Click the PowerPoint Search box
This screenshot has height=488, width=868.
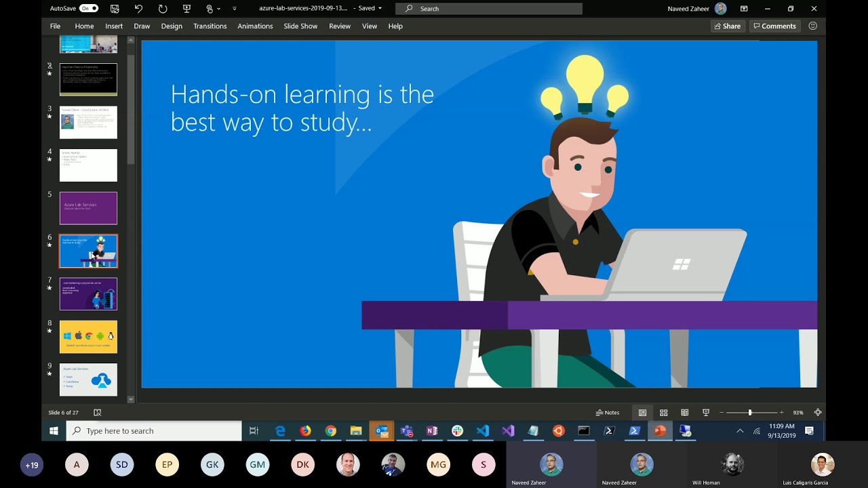point(489,8)
